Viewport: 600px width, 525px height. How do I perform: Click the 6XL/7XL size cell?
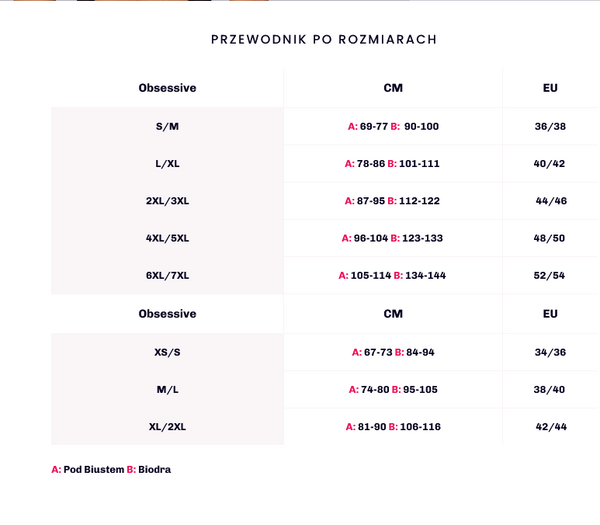pos(167,275)
